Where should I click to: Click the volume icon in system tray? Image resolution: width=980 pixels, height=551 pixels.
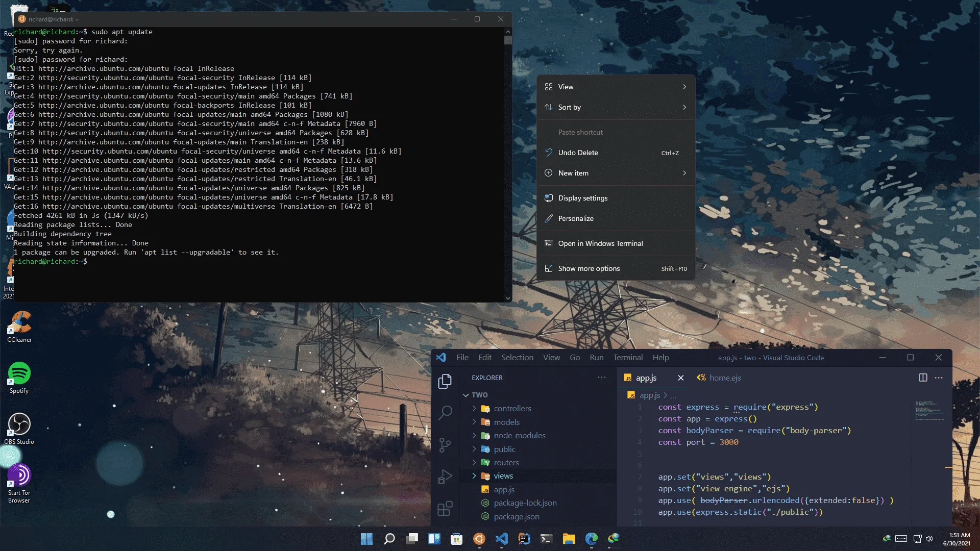[x=929, y=539]
